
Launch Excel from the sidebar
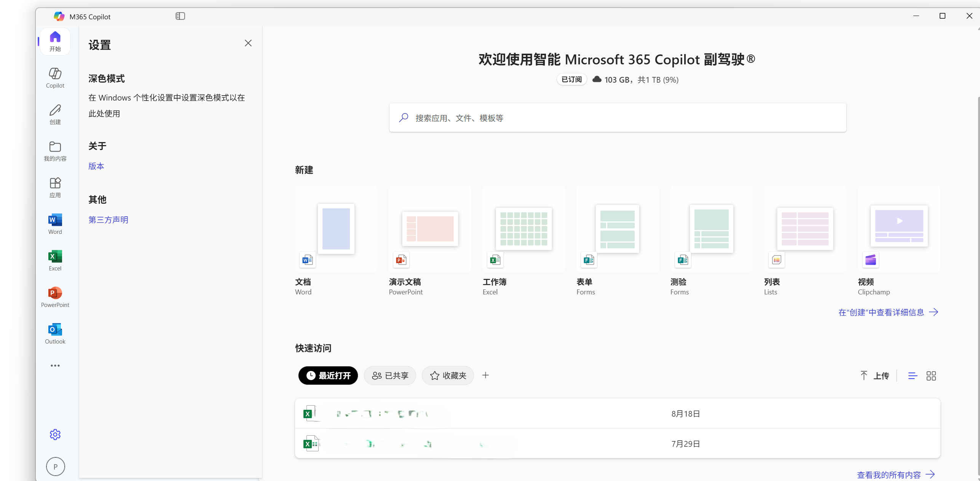[x=55, y=260]
